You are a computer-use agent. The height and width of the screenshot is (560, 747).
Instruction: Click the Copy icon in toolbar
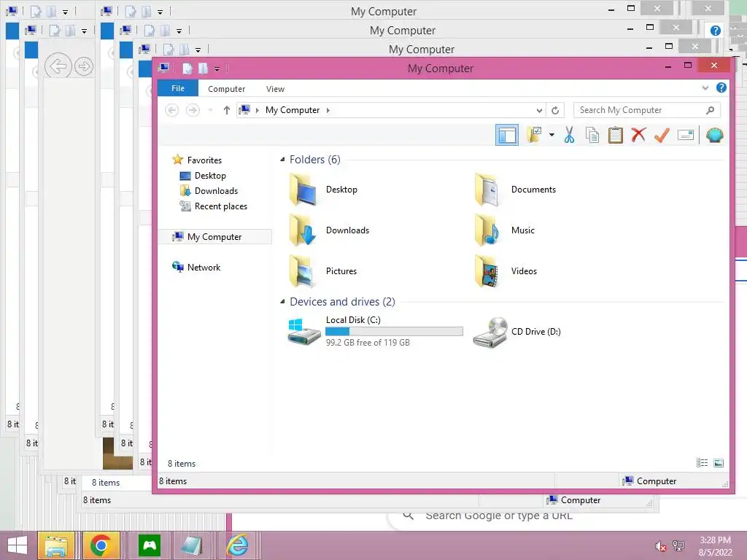592,135
